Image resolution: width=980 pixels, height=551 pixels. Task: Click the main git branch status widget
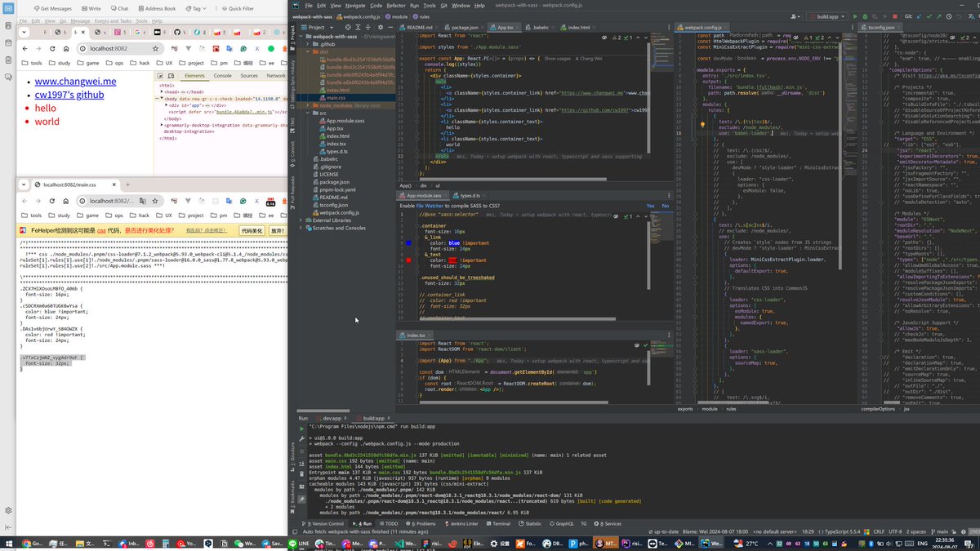[941, 532]
